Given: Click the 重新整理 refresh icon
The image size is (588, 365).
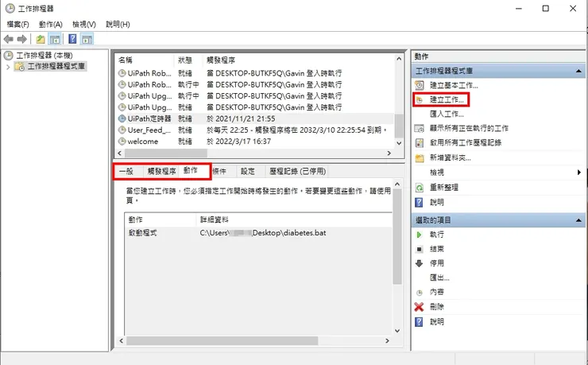Looking at the screenshot, I should point(420,187).
